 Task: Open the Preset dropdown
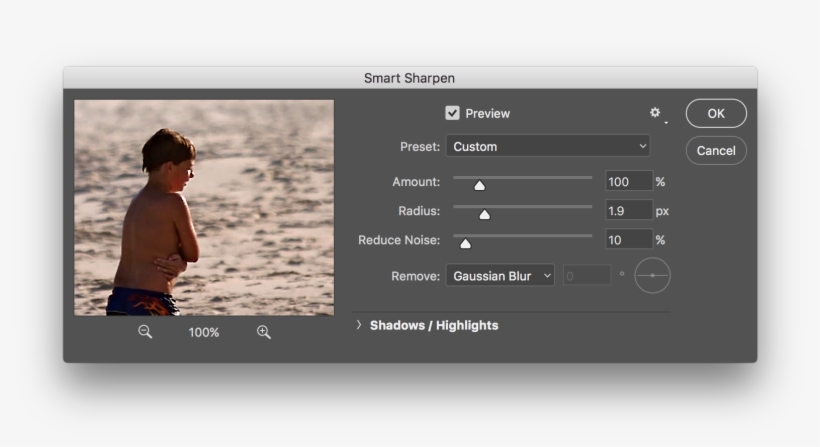(x=548, y=146)
